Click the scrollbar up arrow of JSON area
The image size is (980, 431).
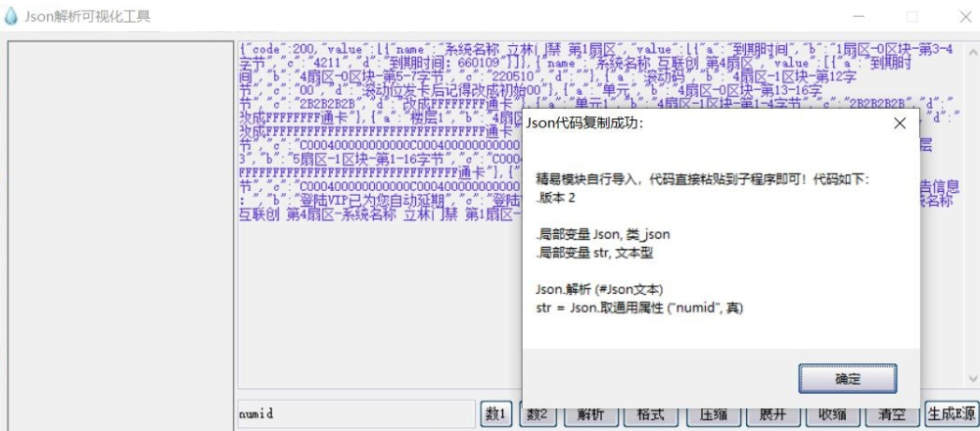(x=972, y=51)
